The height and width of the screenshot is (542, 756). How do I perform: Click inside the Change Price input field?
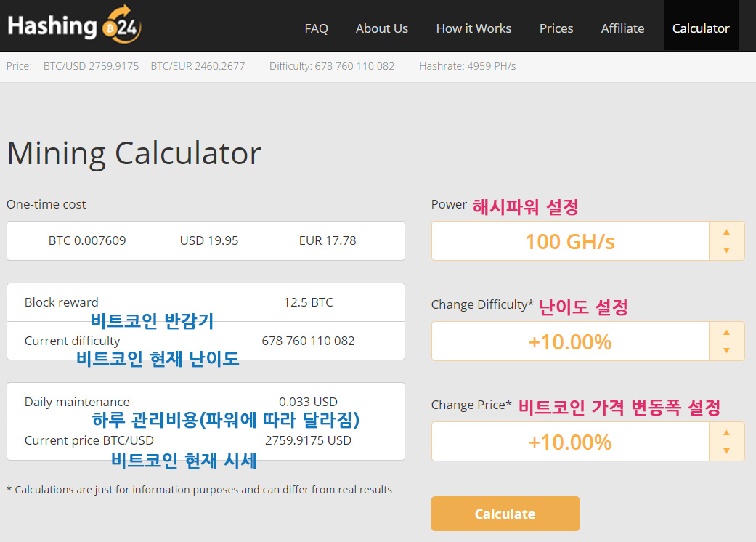(570, 441)
